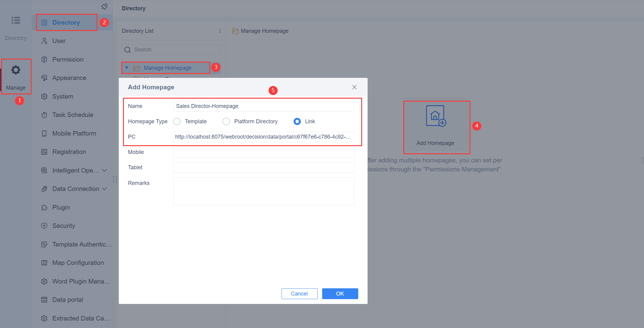Expand the Data Connection submenu
The width and height of the screenshot is (644, 328).
(105, 189)
